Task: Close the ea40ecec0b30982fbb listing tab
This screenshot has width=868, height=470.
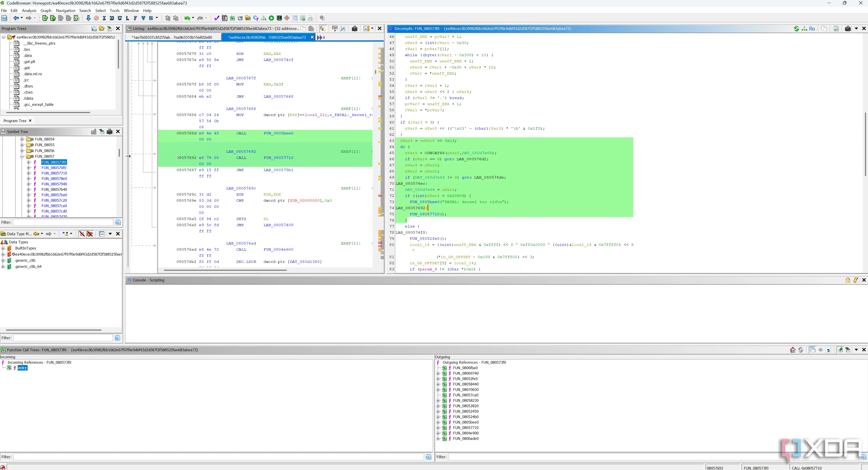Action: (312, 37)
